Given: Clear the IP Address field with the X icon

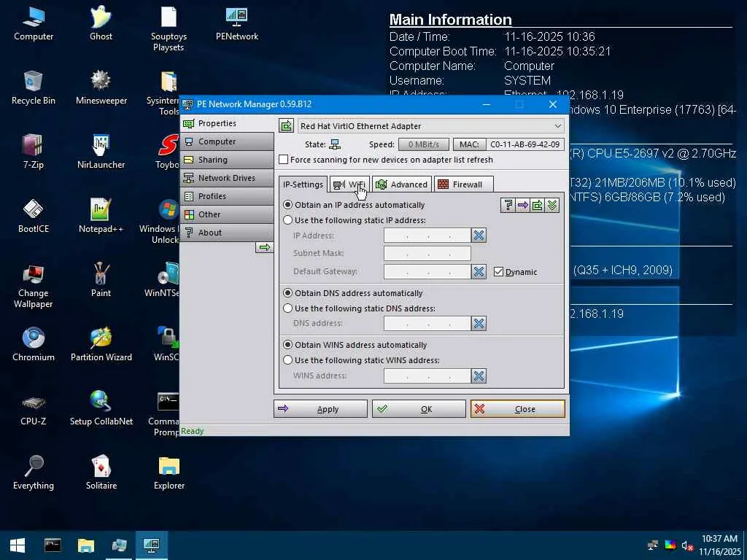Looking at the screenshot, I should pyautogui.click(x=479, y=236).
